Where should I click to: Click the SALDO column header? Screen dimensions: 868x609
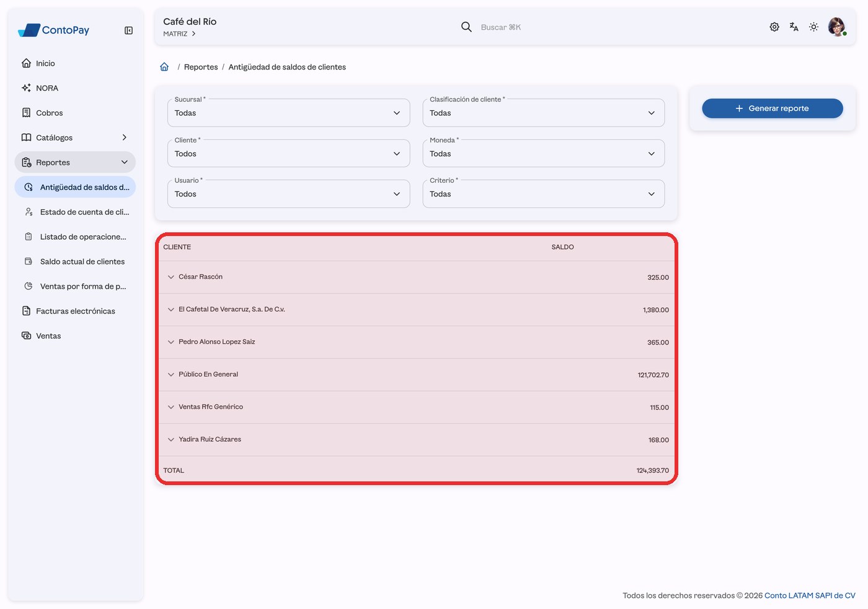(x=562, y=247)
